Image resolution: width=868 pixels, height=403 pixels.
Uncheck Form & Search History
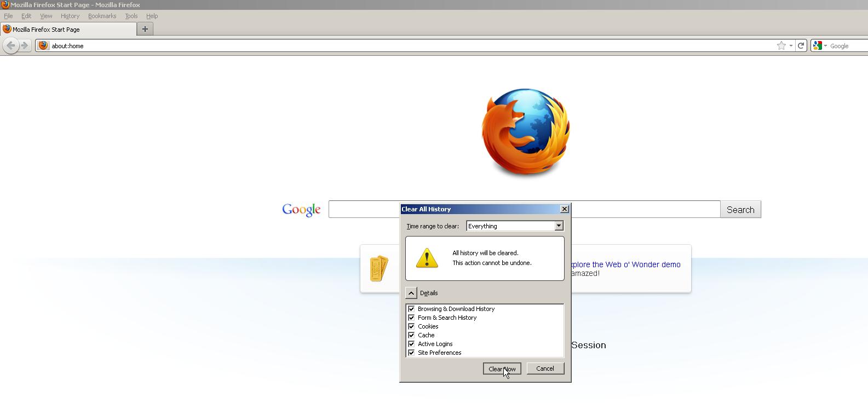tap(411, 318)
